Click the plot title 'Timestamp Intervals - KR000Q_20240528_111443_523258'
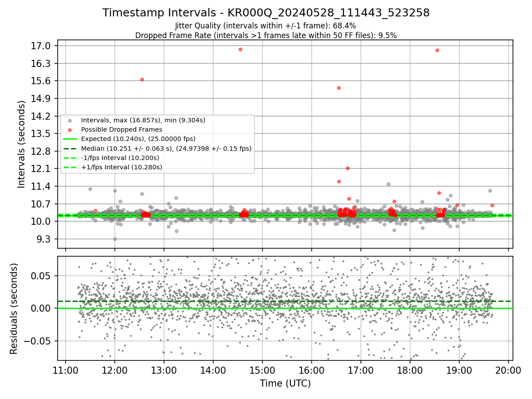The image size is (532, 399). [x=266, y=13]
